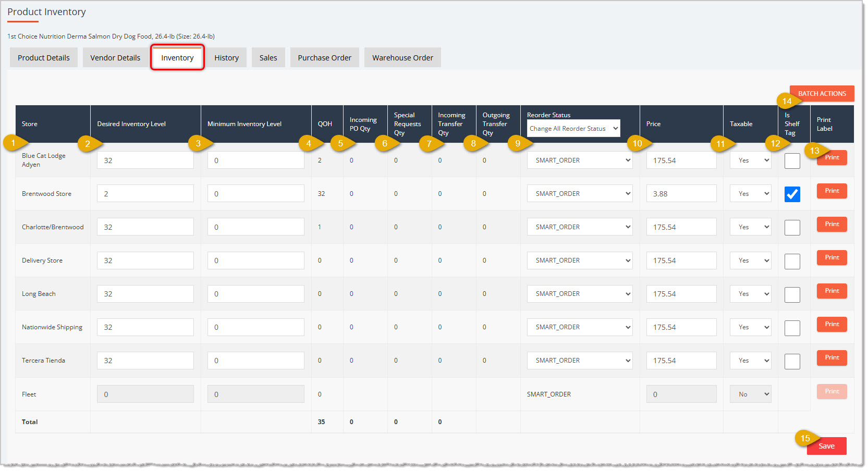Click the Fleet store name
Image resolution: width=868 pixels, height=471 pixels.
(29, 394)
